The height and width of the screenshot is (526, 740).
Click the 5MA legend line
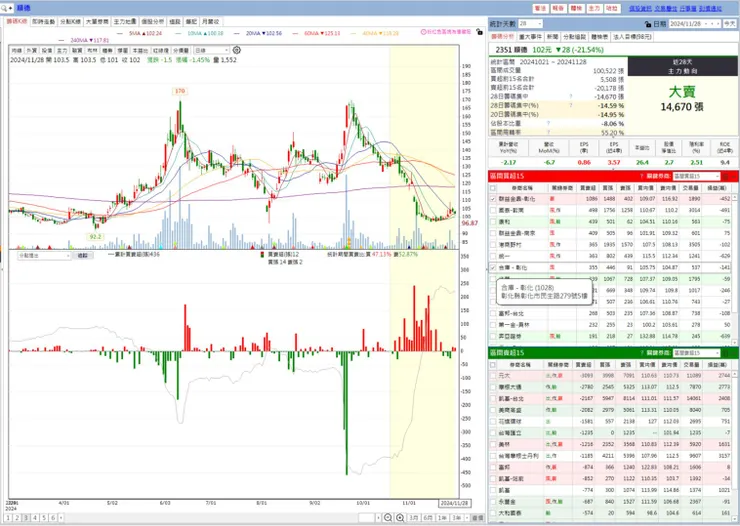(140, 33)
